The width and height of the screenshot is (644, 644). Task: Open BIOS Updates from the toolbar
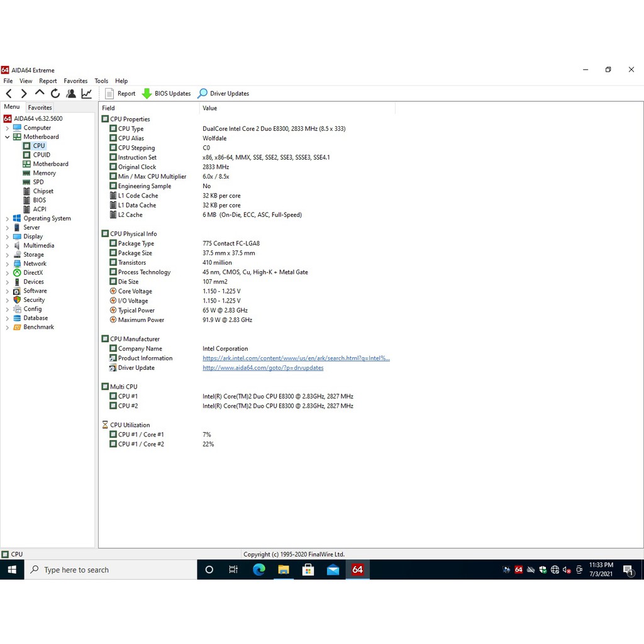pyautogui.click(x=166, y=94)
